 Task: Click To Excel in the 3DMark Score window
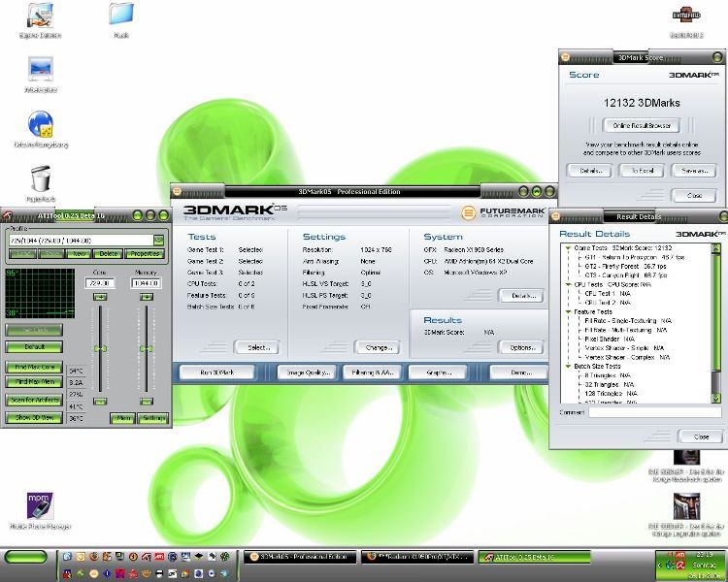point(642,171)
